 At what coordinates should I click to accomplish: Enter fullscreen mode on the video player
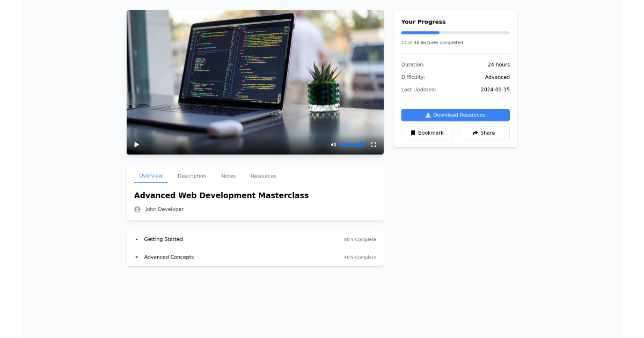coord(374,144)
